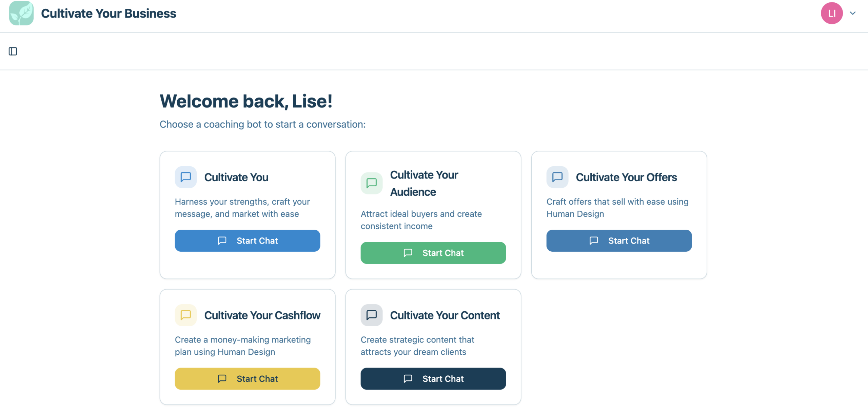Click the Cultivate You chat bubble icon
The width and height of the screenshot is (868, 416).
[186, 177]
